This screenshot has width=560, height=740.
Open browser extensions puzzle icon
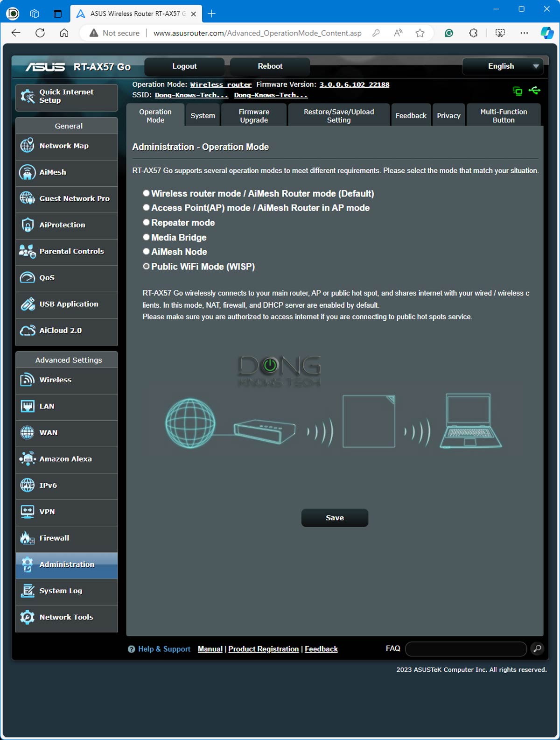(473, 33)
